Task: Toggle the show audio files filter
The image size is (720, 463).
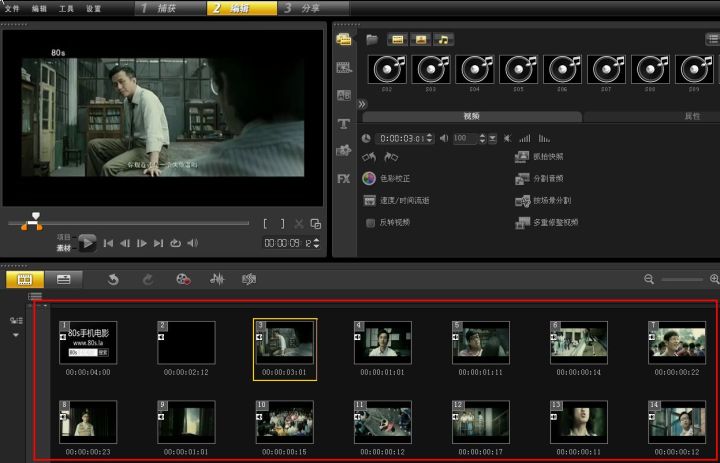Action: pyautogui.click(x=443, y=40)
